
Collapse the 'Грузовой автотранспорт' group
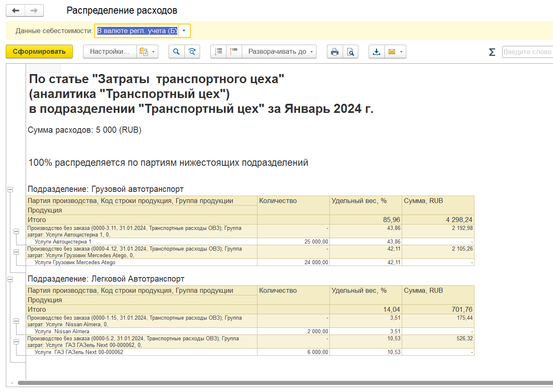coord(10,189)
